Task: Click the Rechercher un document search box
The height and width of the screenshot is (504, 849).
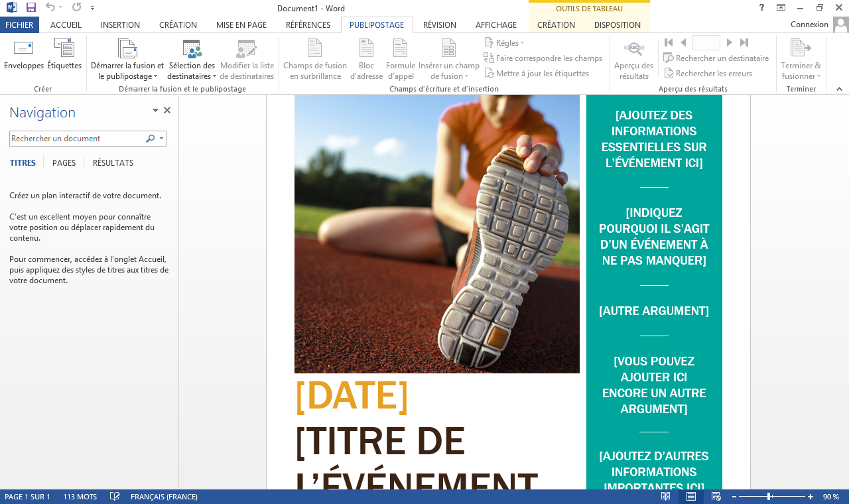Action: (x=76, y=139)
